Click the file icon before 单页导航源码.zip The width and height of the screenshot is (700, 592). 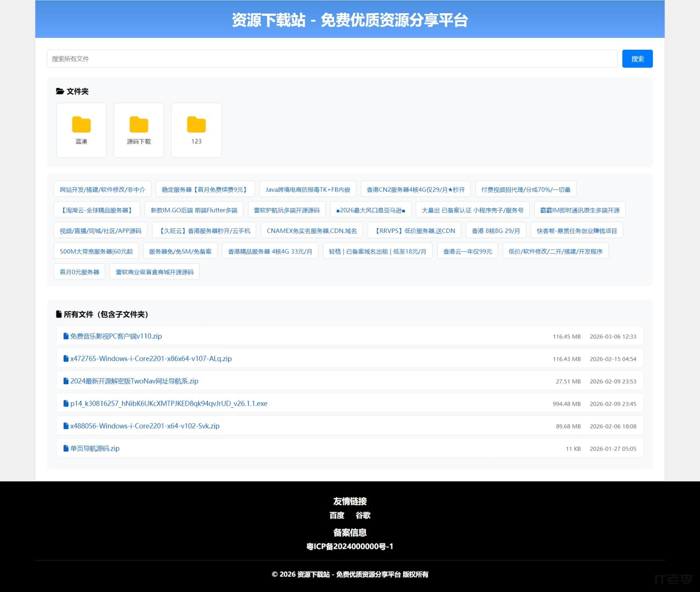(x=65, y=448)
